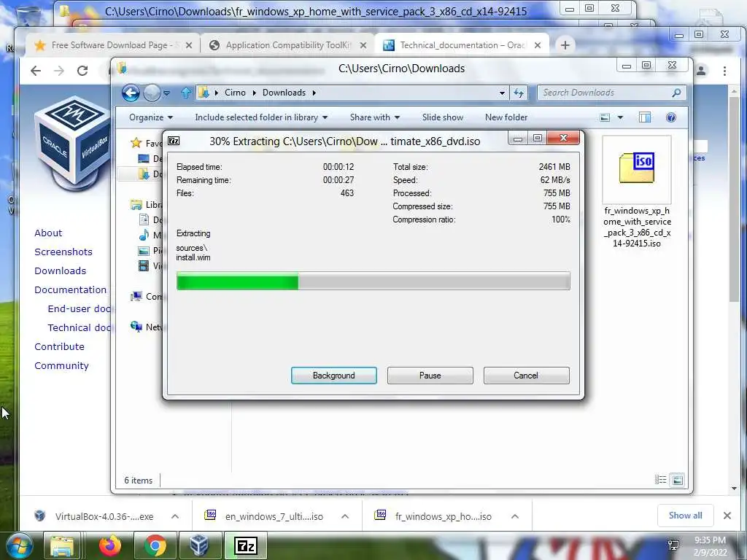Open the Screenshots link
The width and height of the screenshot is (747, 560).
point(63,252)
